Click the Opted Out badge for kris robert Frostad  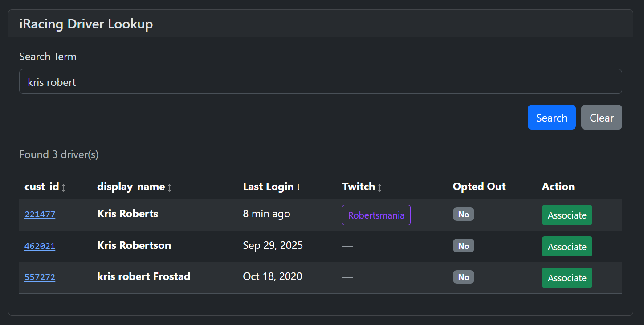(x=463, y=277)
